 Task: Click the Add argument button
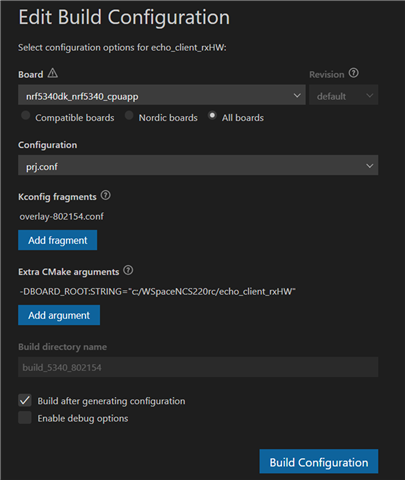point(59,315)
